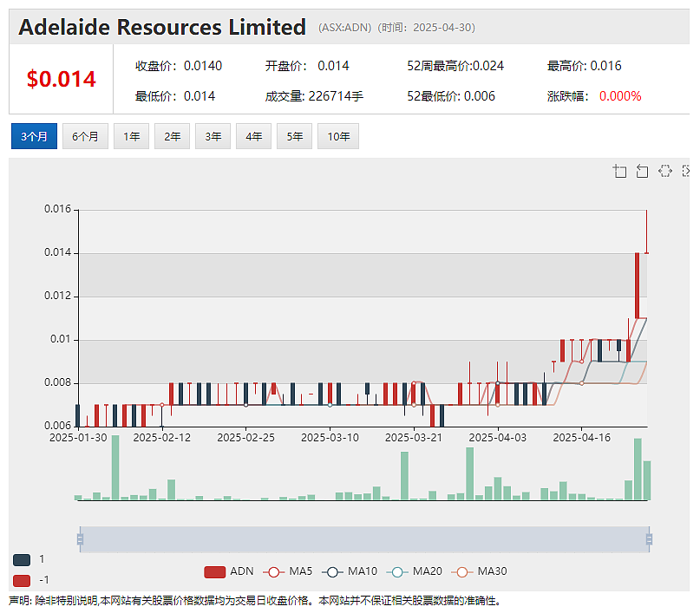Click the 0.016 y-axis label
700x613 pixels.
click(57, 209)
